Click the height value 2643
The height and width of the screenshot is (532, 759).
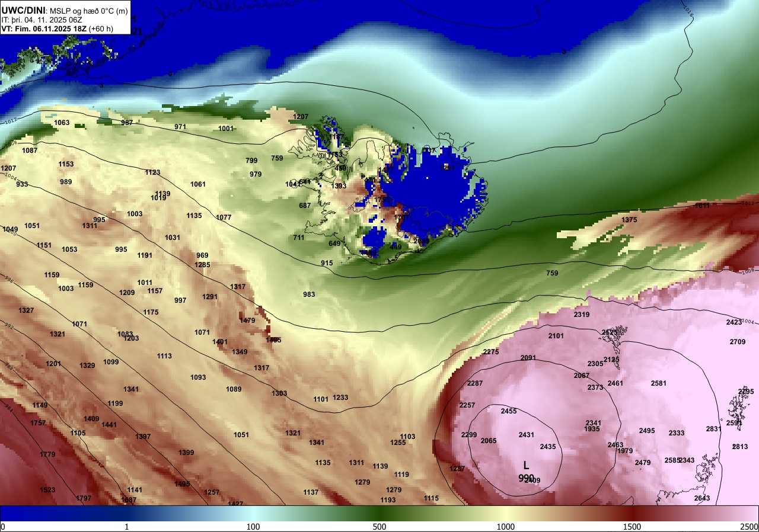702,498
